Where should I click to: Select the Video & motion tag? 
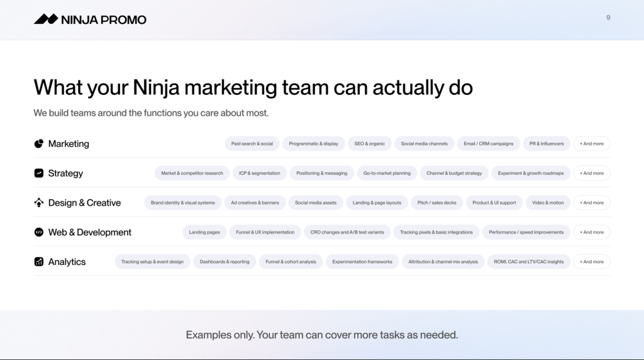click(x=548, y=203)
